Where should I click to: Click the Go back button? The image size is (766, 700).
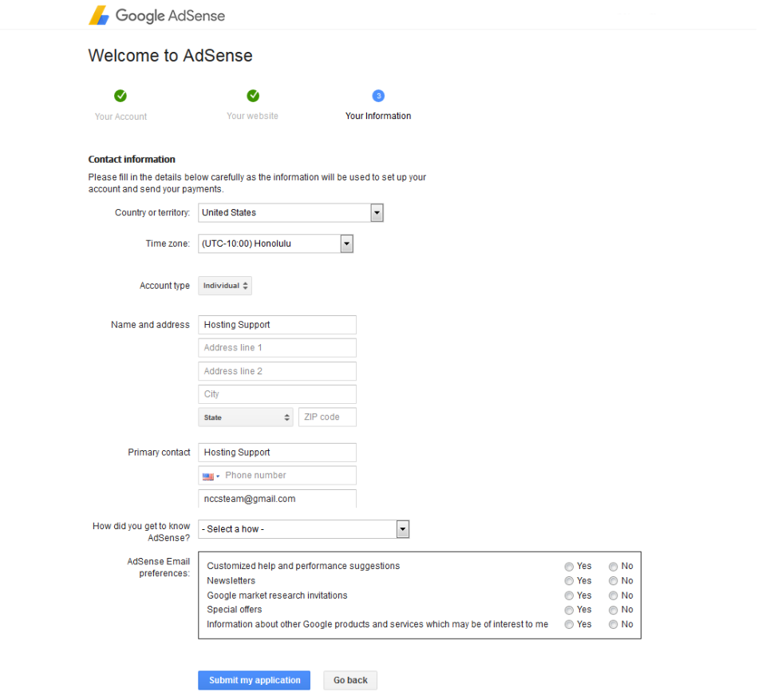[x=351, y=681]
